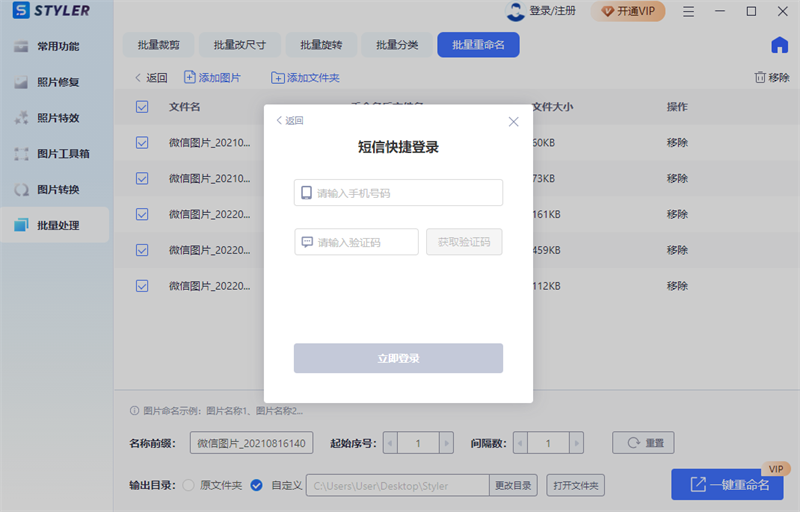Click the trash 移除 icon above list
The height and width of the screenshot is (512, 800).
tap(759, 77)
